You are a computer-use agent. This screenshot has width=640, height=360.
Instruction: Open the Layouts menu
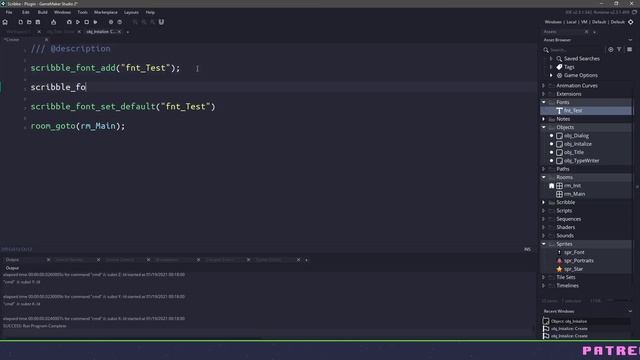131,12
